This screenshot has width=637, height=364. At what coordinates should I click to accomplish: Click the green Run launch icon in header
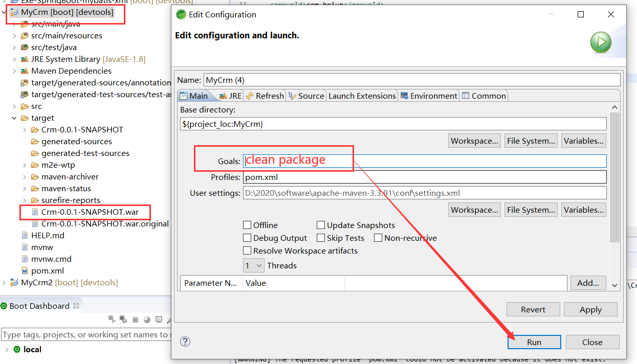(x=601, y=42)
